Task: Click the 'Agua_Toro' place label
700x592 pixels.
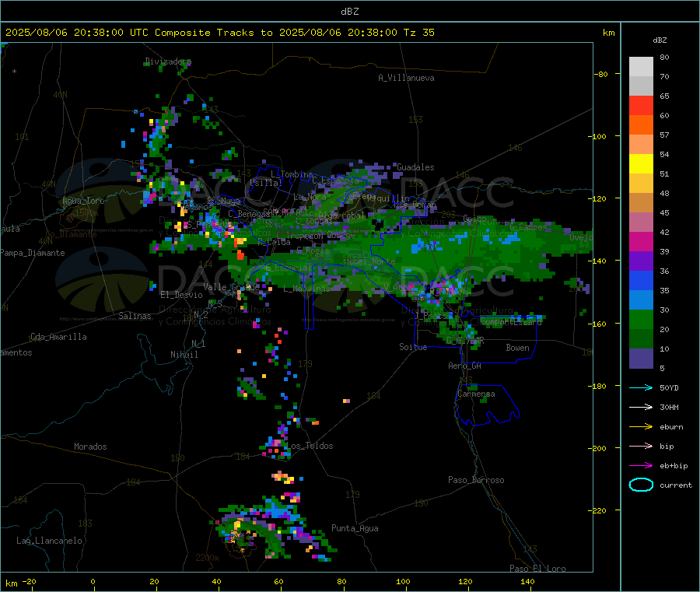Action: click(83, 201)
